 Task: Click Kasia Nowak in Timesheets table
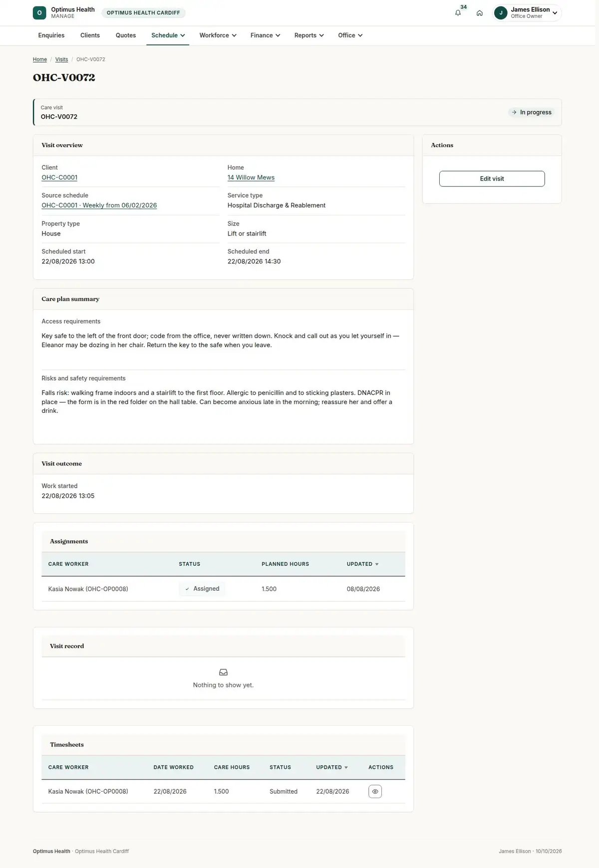tap(88, 792)
